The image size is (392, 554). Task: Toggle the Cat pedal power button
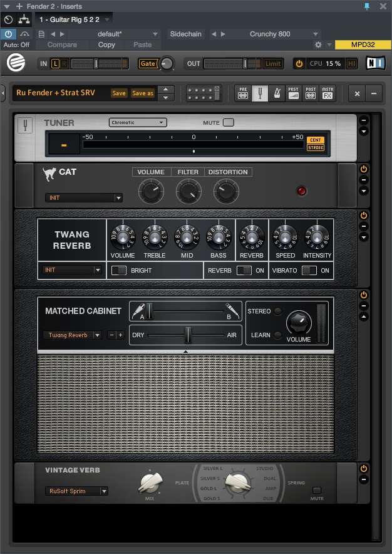point(364,169)
